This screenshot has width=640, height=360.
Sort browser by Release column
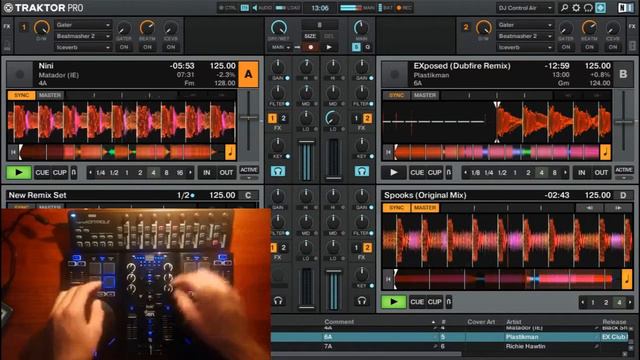614,322
